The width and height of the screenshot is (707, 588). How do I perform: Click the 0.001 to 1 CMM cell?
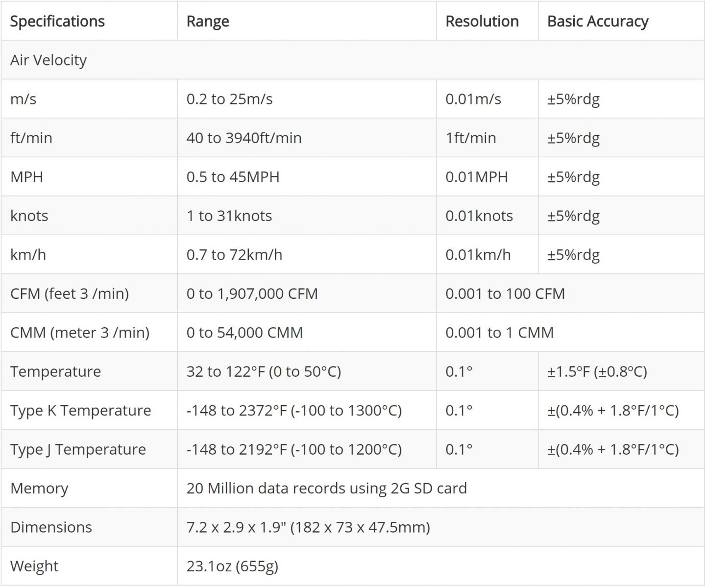(499, 333)
